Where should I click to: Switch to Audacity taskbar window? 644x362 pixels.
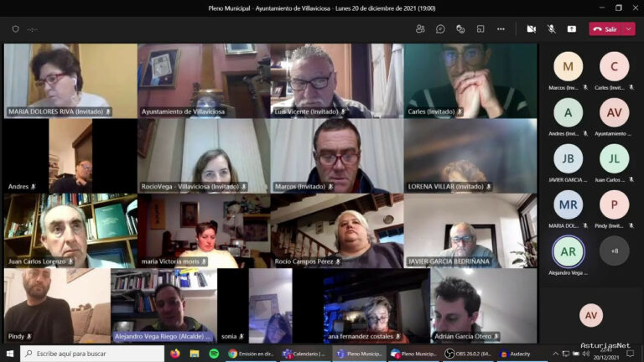click(516, 354)
